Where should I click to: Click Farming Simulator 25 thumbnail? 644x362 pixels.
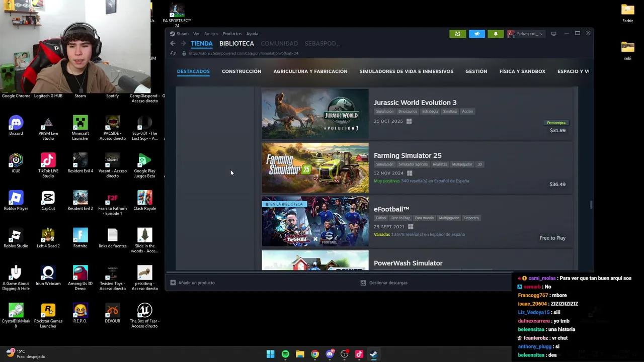click(315, 168)
